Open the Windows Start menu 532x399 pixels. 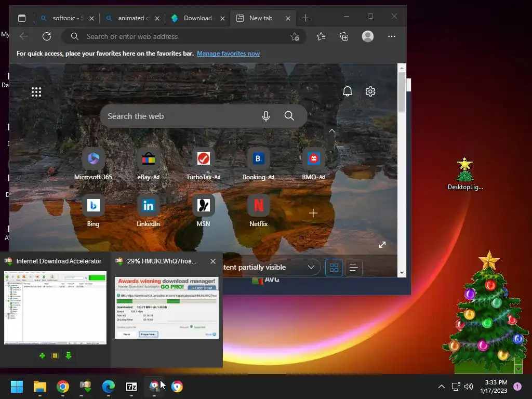[17, 387]
